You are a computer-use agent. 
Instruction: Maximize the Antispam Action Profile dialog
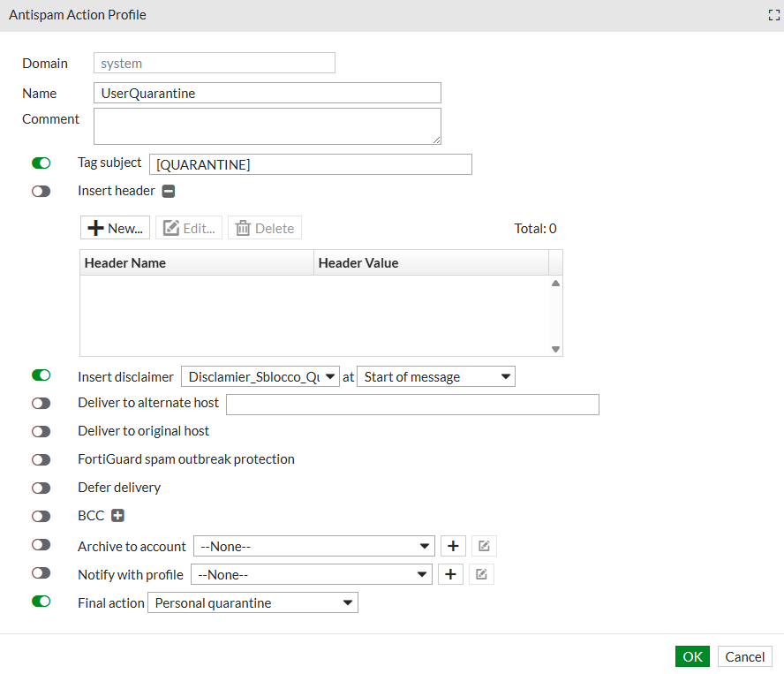coord(774,16)
